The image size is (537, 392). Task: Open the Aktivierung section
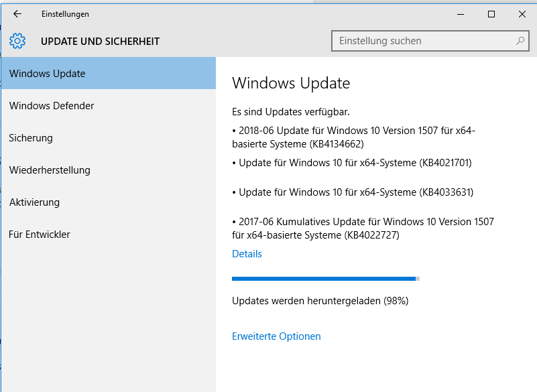(109, 202)
